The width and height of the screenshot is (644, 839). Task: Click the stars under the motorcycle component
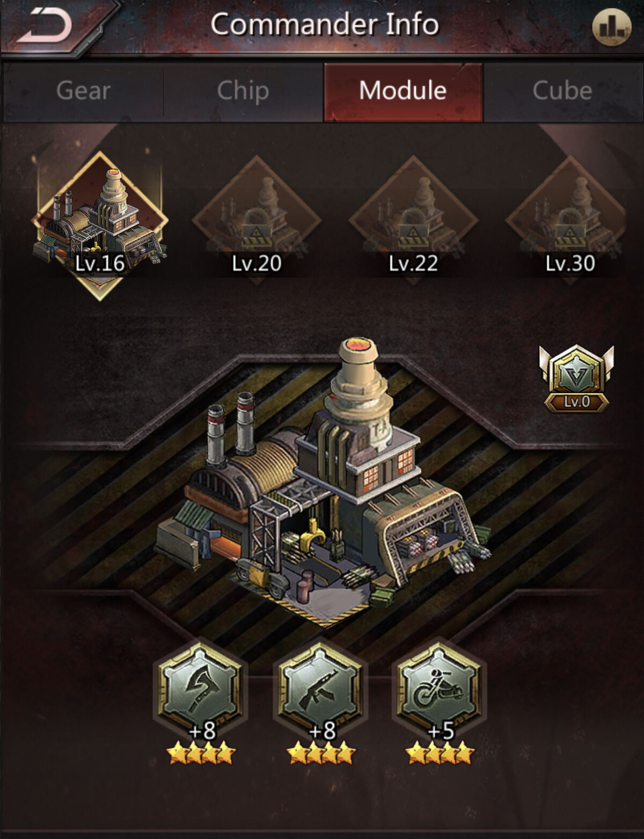(441, 753)
